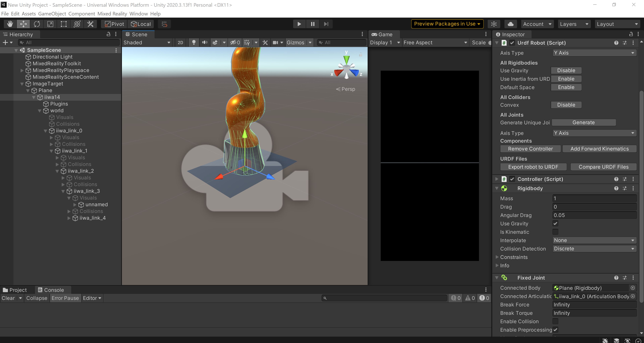This screenshot has width=644, height=343.
Task: Lock the Hierarchy panel
Action: click(109, 34)
